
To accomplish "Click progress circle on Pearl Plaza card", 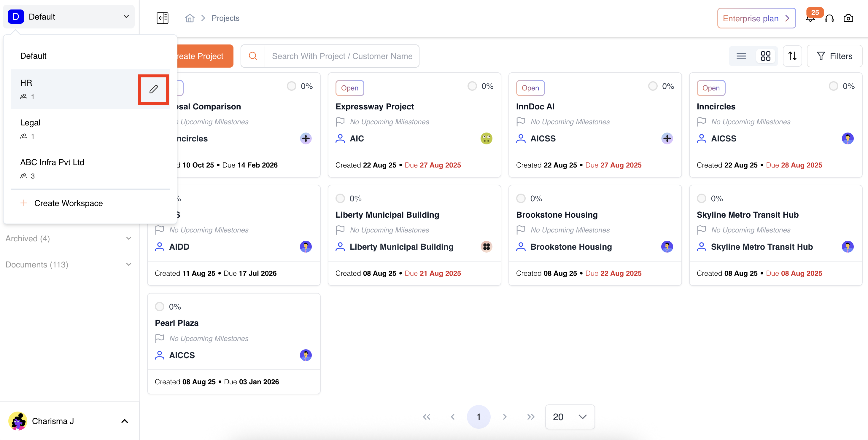I will click(159, 307).
